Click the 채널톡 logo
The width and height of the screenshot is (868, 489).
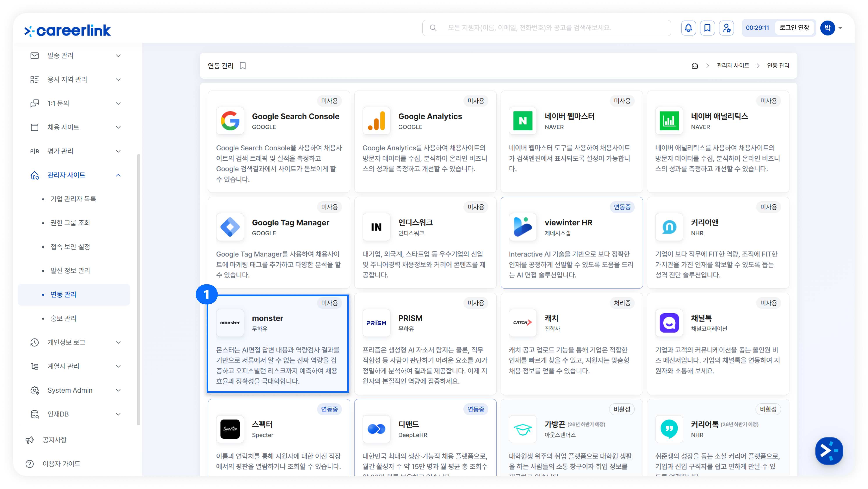pyautogui.click(x=669, y=322)
